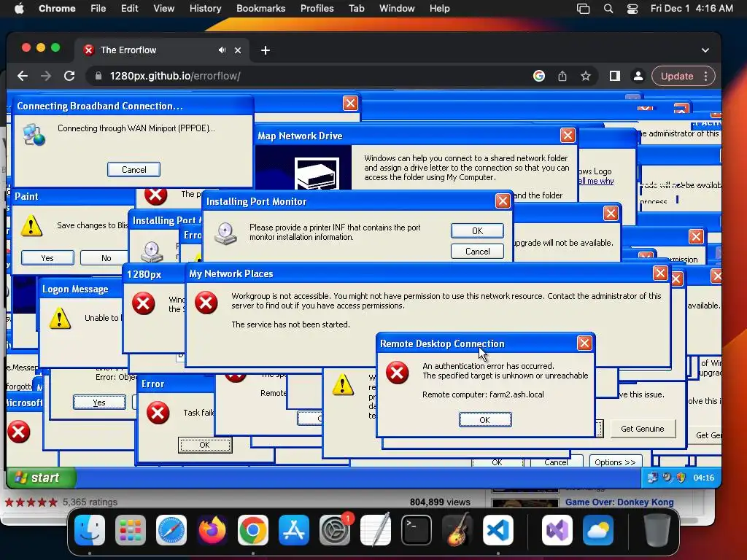Open the History menu
The image size is (747, 560).
(205, 8)
